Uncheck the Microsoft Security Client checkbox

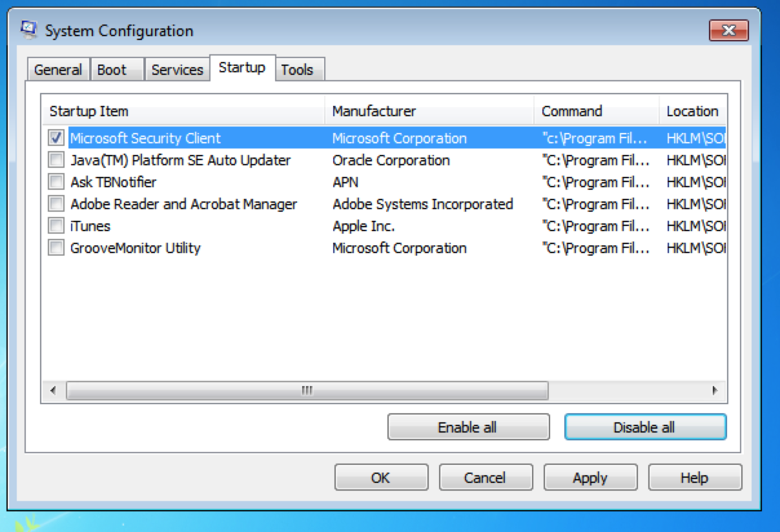pos(56,138)
